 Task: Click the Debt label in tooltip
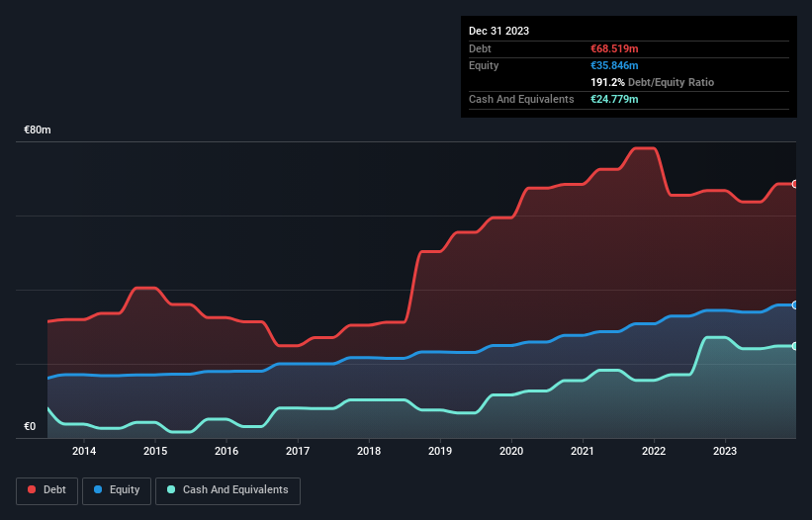480,48
